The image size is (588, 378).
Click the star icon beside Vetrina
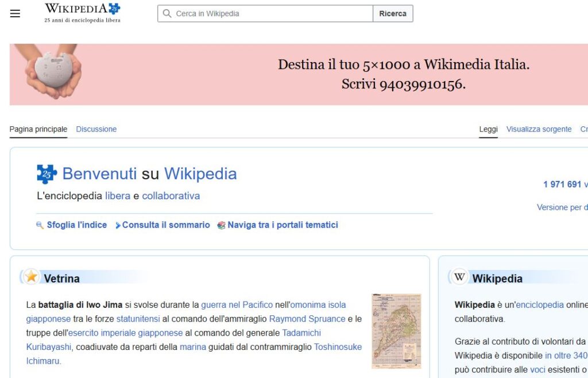pos(31,277)
